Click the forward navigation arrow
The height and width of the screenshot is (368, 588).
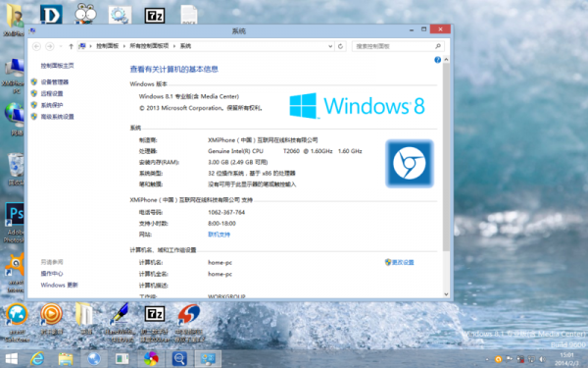click(x=50, y=46)
